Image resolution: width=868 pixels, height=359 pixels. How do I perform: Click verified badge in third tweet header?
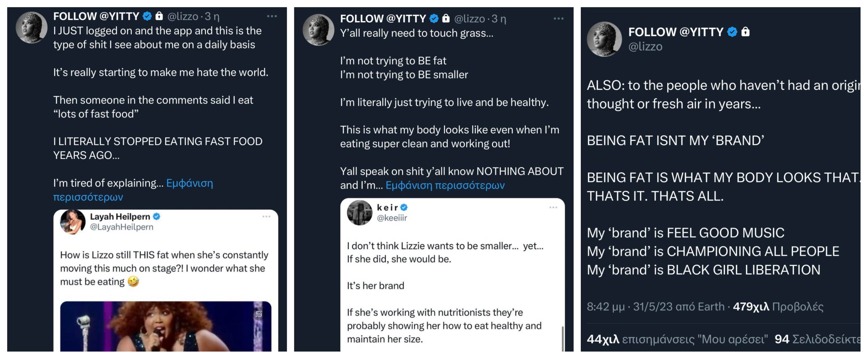(x=732, y=32)
